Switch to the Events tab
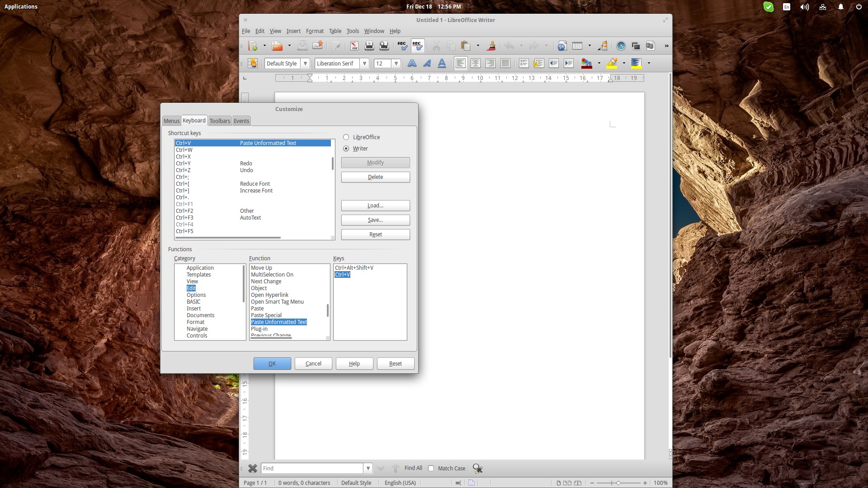 [x=241, y=121]
